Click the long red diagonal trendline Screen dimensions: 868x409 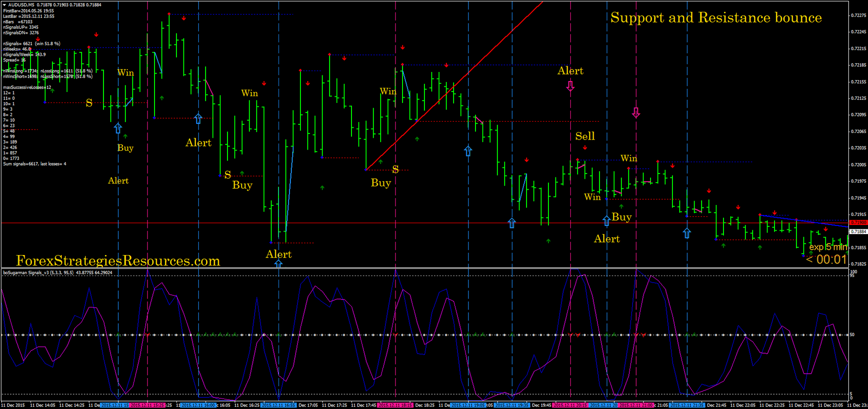coord(454,86)
